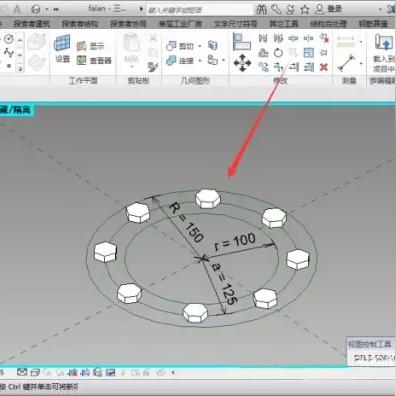Toggle the visual style box icon in view bar
The width and height of the screenshot is (396, 396).
tap(35, 372)
